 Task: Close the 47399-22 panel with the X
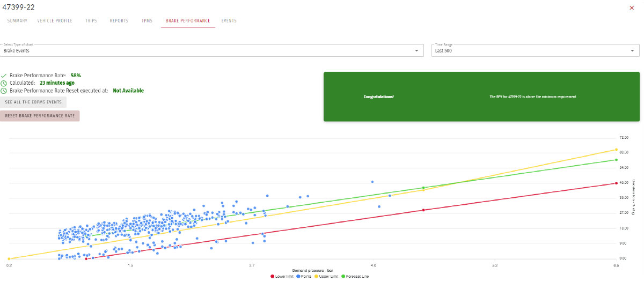click(x=631, y=8)
